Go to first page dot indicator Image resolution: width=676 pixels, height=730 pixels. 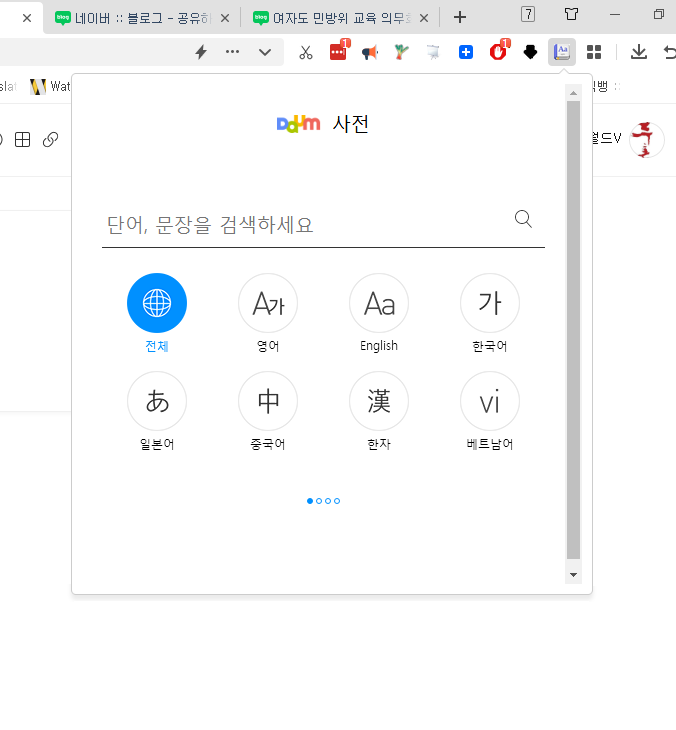[x=310, y=501]
